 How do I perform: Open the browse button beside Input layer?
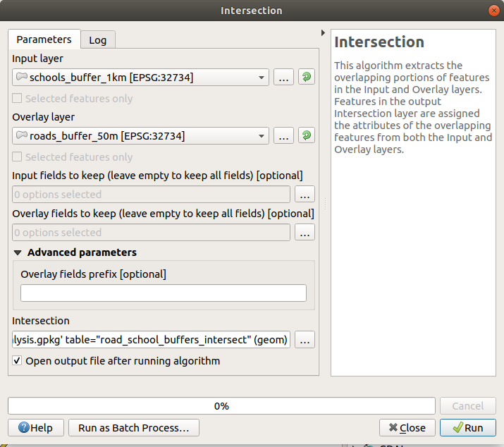point(283,78)
